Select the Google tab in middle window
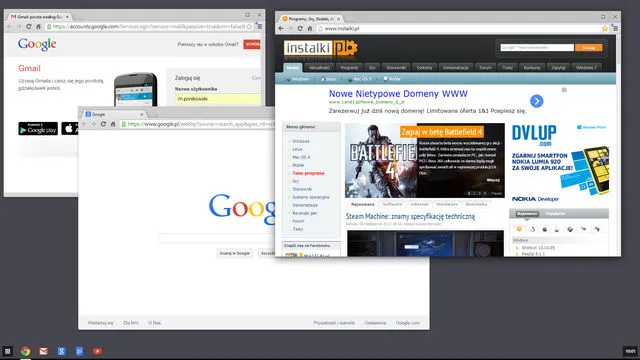Screen dimensions: 640x360 [x=114, y=114]
